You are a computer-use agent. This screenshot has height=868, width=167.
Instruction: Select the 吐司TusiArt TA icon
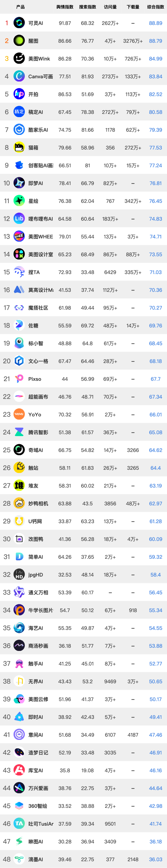[x=19, y=824]
